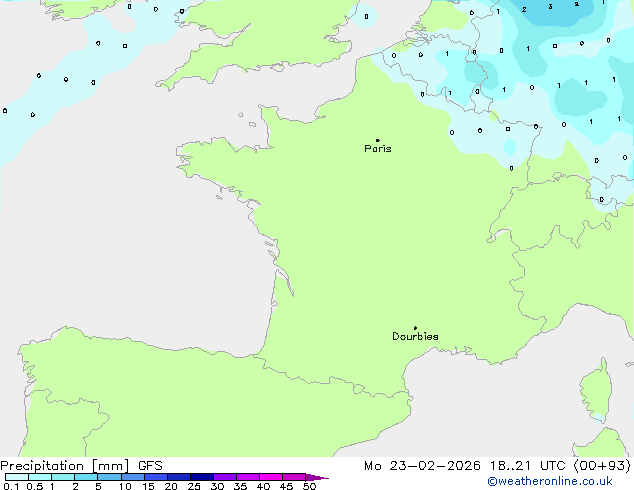This screenshot has height=490, width=634.
Task: Select the Paris location marker dot
Action: 378,140
